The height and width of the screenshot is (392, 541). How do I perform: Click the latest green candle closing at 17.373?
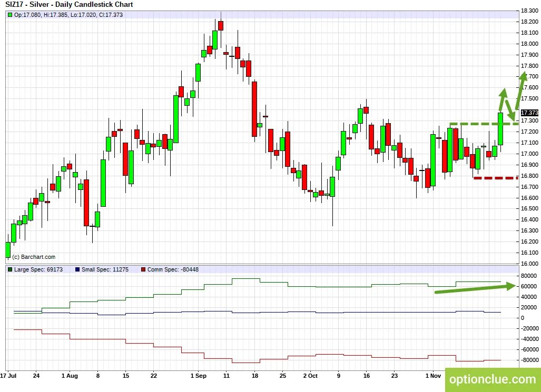[500, 128]
